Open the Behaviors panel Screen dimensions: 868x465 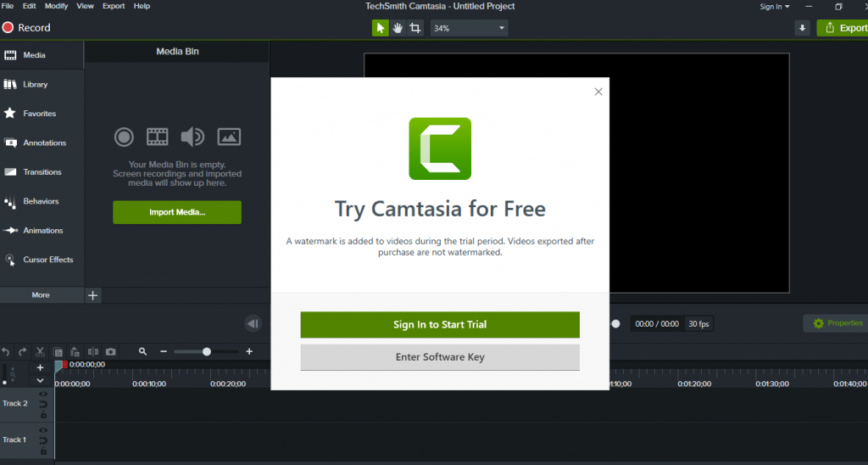pyautogui.click(x=42, y=201)
